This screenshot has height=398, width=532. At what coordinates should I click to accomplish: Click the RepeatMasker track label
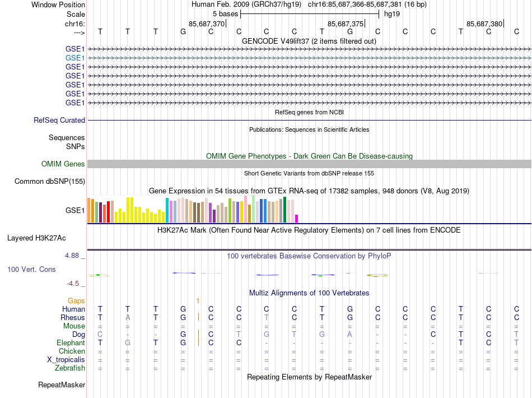[x=62, y=385]
